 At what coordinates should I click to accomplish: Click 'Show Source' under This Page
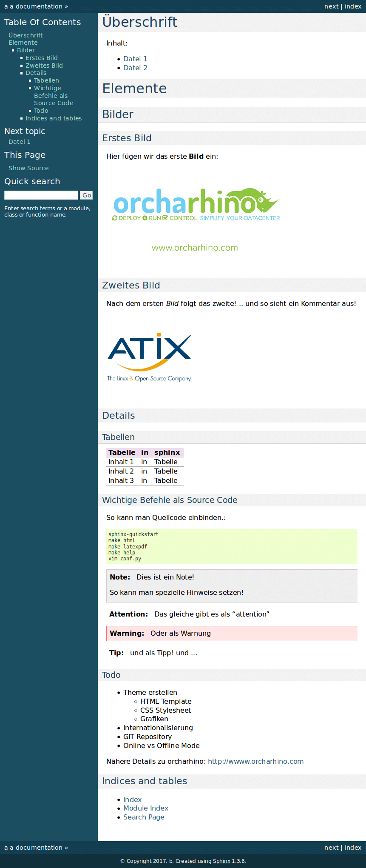[x=28, y=168]
